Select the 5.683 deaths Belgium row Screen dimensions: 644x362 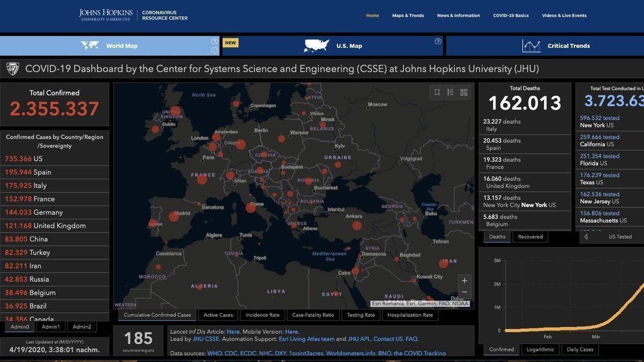pos(525,220)
